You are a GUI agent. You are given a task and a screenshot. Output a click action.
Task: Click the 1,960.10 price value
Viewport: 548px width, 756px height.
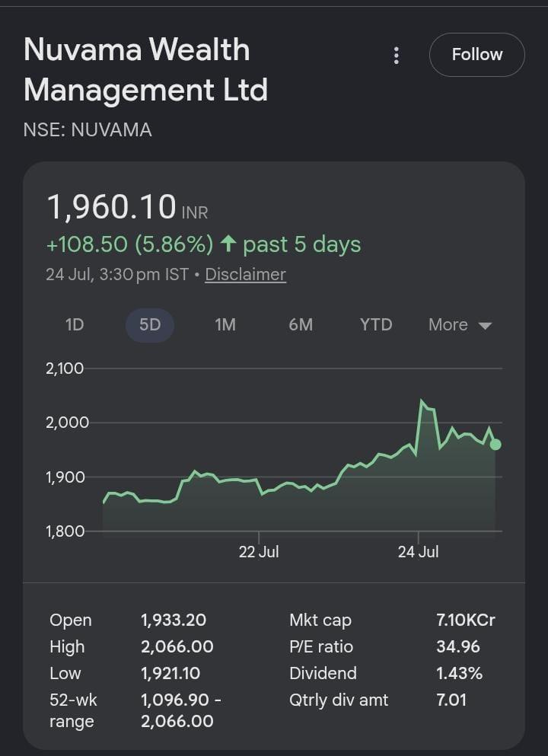coord(111,207)
